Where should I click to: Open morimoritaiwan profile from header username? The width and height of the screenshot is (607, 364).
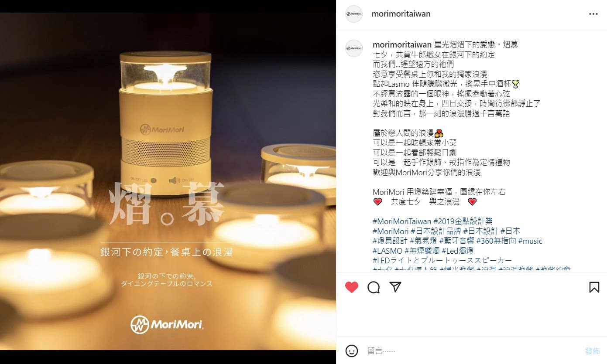401,14
